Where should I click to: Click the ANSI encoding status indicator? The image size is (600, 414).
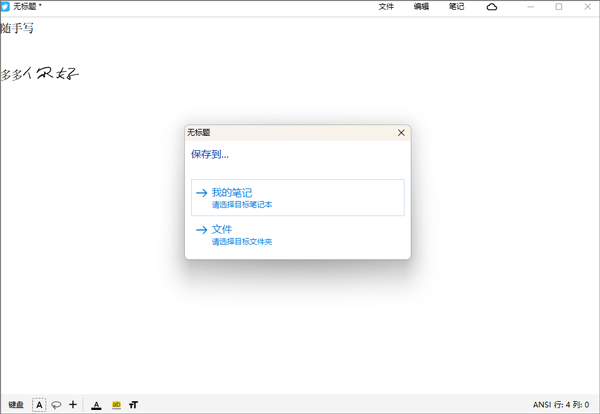coord(542,405)
